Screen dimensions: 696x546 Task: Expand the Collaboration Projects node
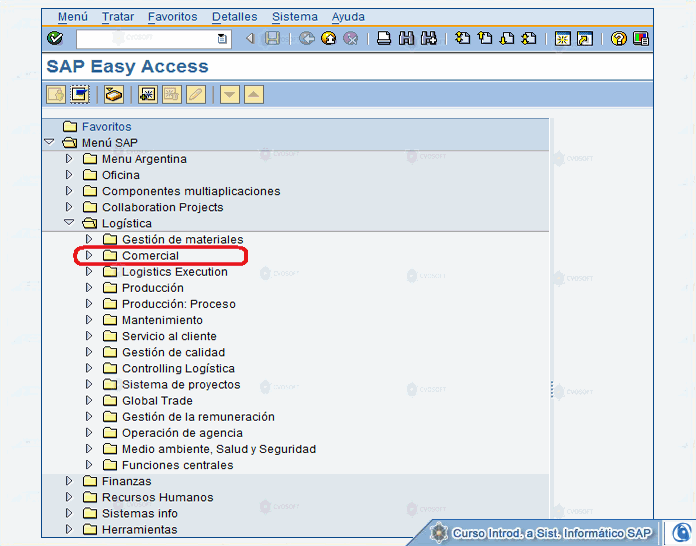69,207
